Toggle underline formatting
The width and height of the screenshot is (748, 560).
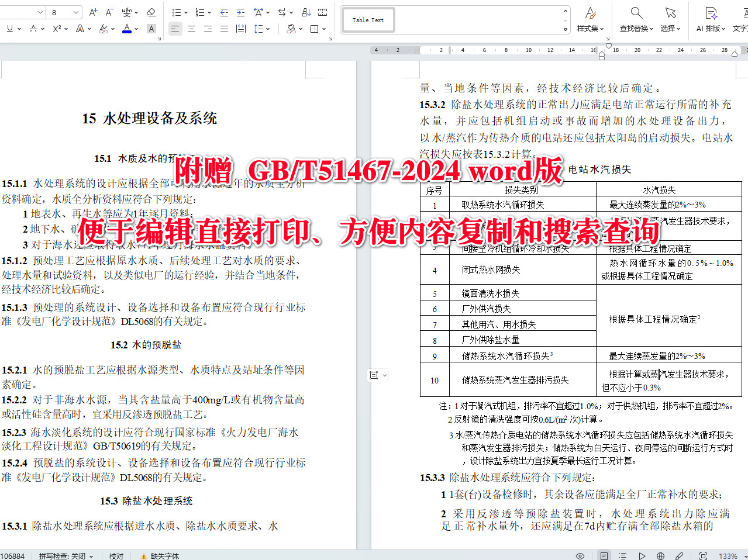[10, 29]
